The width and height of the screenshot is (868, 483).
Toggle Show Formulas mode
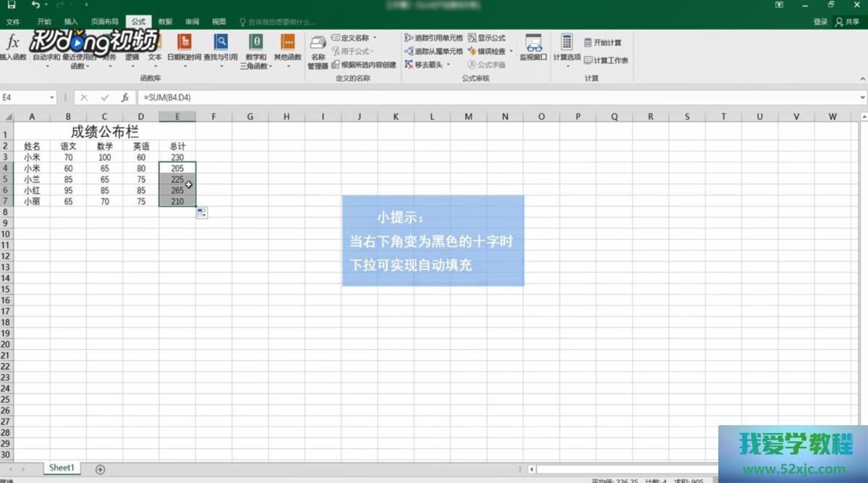pos(487,38)
